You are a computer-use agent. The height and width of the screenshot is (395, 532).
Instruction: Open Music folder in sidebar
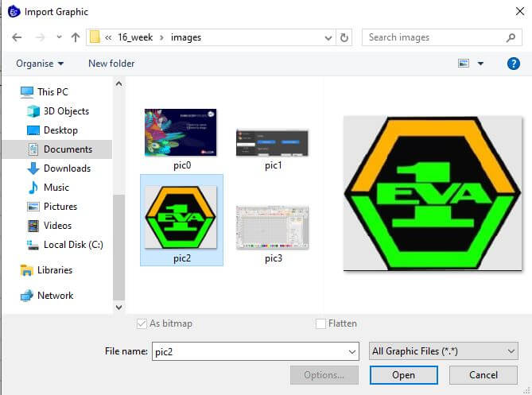(x=49, y=187)
